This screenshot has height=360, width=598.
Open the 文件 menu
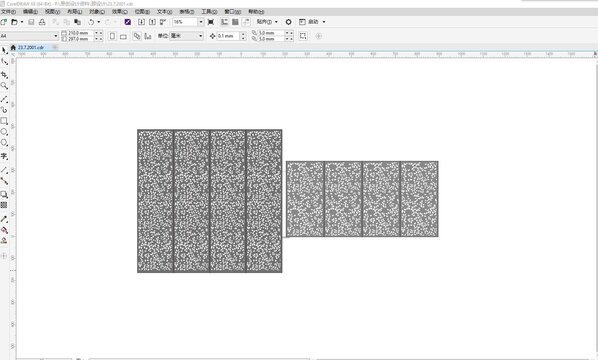point(8,12)
